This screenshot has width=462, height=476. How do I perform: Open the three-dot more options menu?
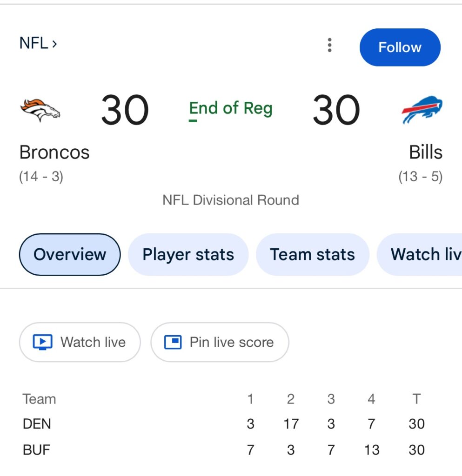coord(329,46)
